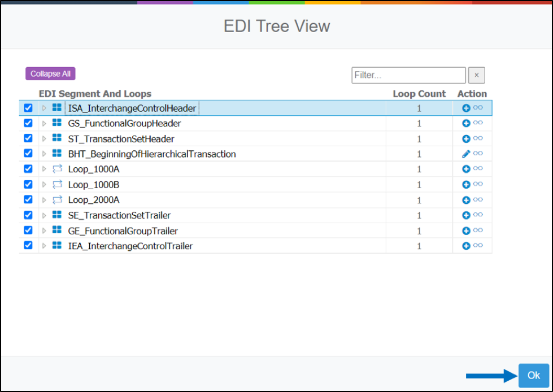Click the loop icon beside Loop_2000A
The image size is (553, 392).
coord(57,199)
